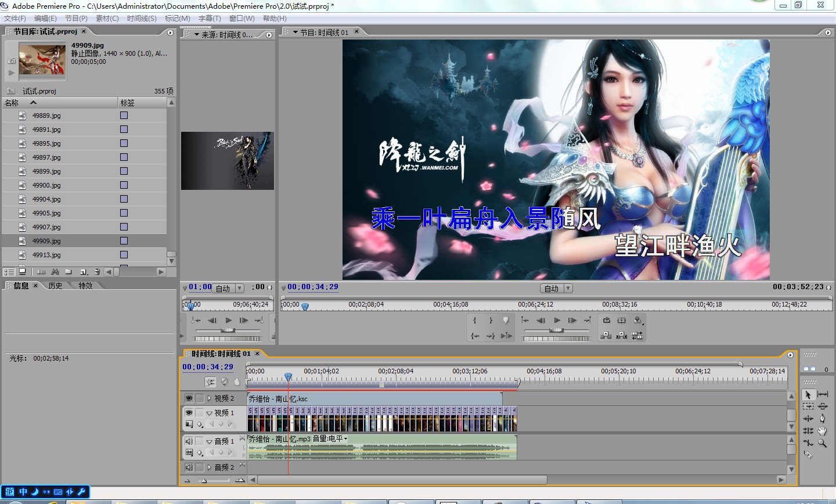836x504 pixels.
Task: Collapse the 视频 1 track
Action: pos(209,413)
